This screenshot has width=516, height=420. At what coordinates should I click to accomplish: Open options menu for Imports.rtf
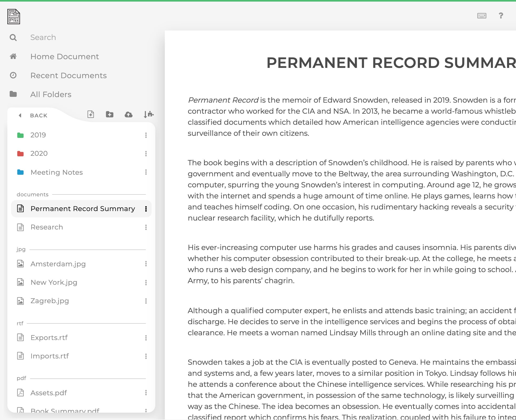click(x=146, y=356)
